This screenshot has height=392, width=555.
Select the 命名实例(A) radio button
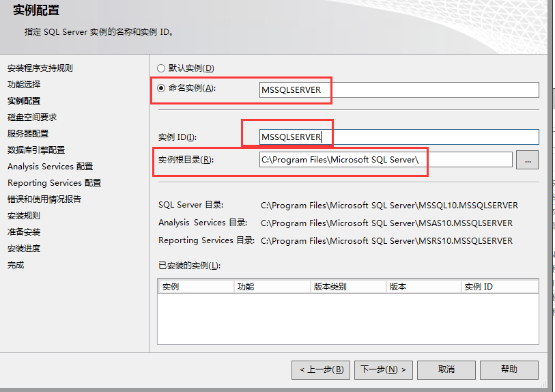tap(161, 88)
